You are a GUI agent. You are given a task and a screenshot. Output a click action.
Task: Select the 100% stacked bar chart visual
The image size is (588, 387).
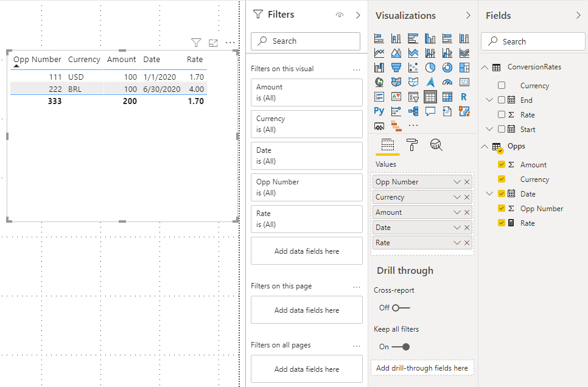[x=447, y=38]
